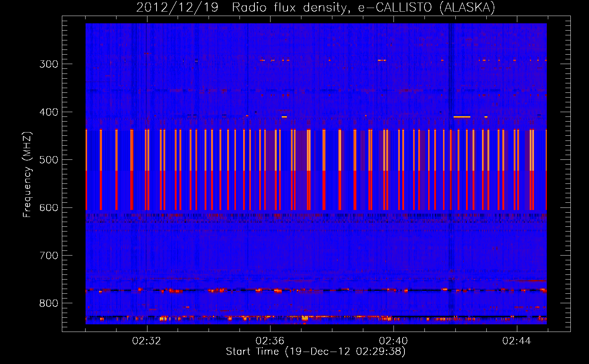Select the 500 frequency tick label
The width and height of the screenshot is (589, 364).
pos(49,160)
